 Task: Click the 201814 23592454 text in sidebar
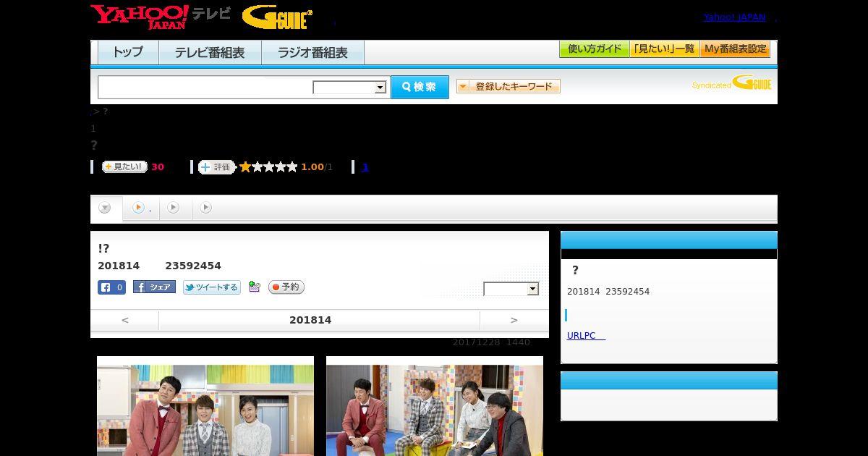pos(608,292)
